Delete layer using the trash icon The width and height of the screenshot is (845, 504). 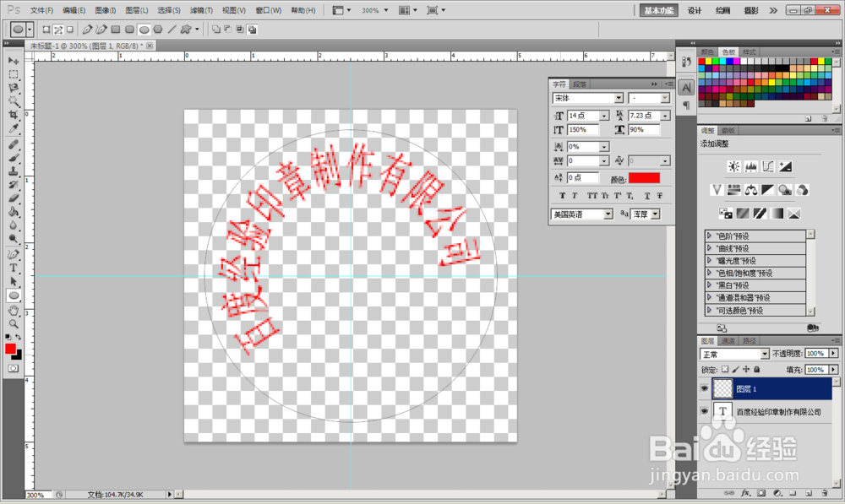[x=825, y=493]
